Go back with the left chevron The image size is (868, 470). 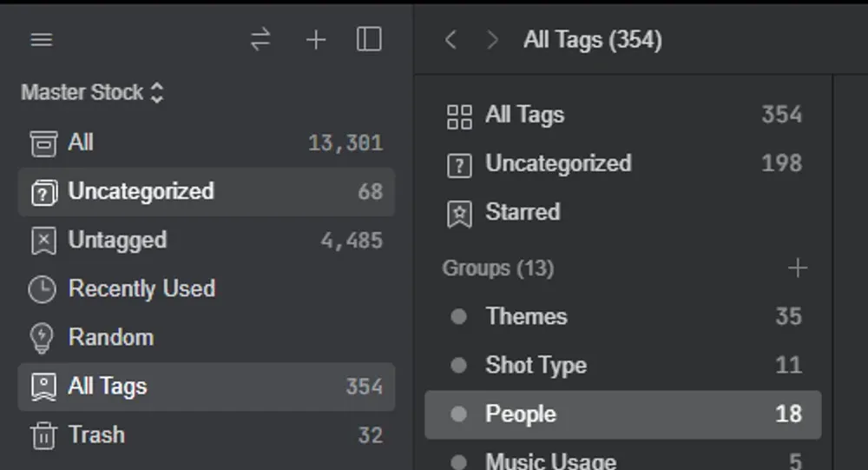coord(450,40)
